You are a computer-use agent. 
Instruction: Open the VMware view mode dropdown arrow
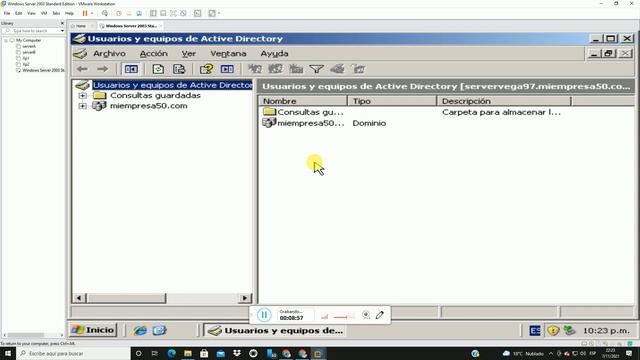point(219,13)
